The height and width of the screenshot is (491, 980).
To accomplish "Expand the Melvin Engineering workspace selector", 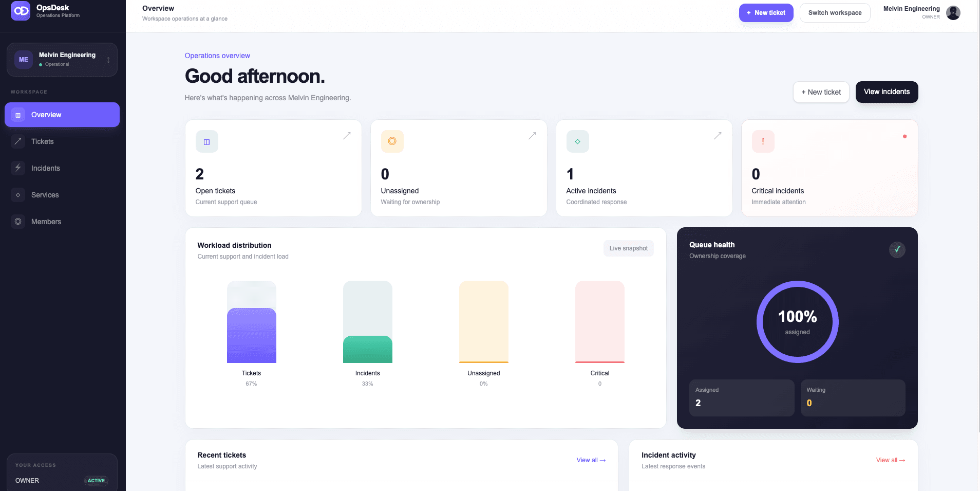I will 62,60.
